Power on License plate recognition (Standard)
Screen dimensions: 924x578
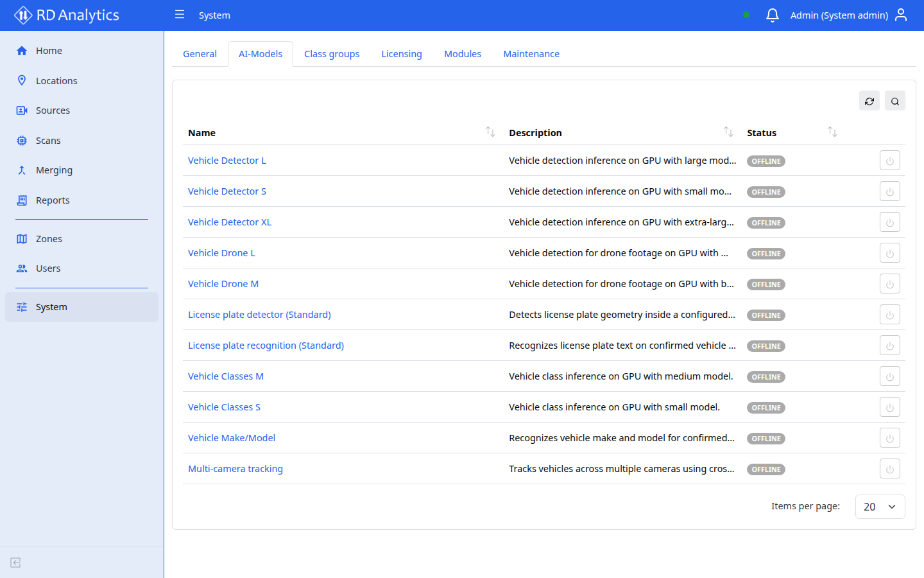pyautogui.click(x=890, y=346)
